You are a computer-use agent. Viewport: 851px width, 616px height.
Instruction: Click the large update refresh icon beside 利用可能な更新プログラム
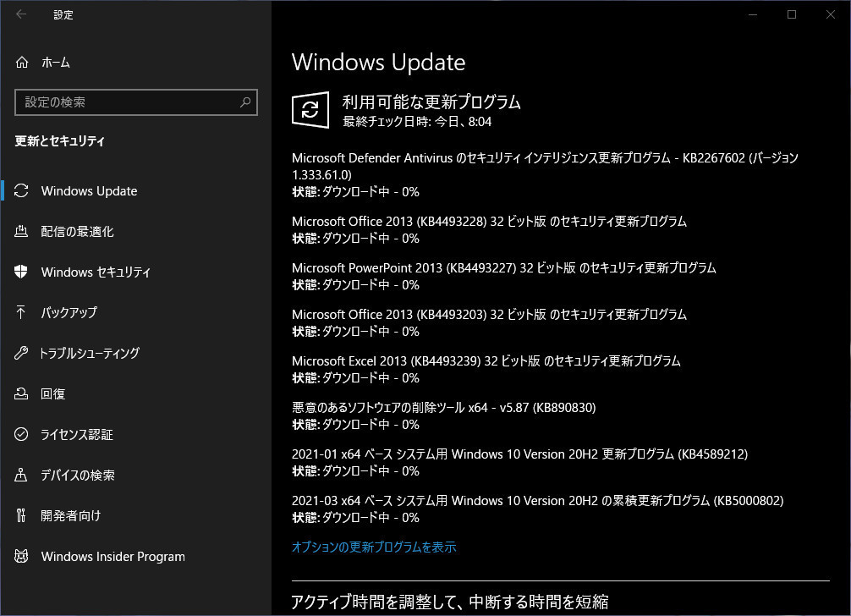tap(310, 110)
